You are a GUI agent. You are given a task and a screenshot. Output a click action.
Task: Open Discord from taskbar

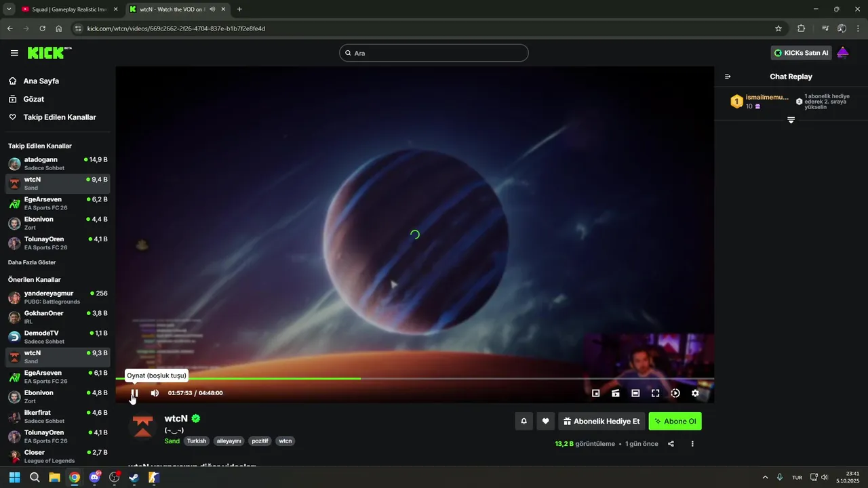pos(94,477)
